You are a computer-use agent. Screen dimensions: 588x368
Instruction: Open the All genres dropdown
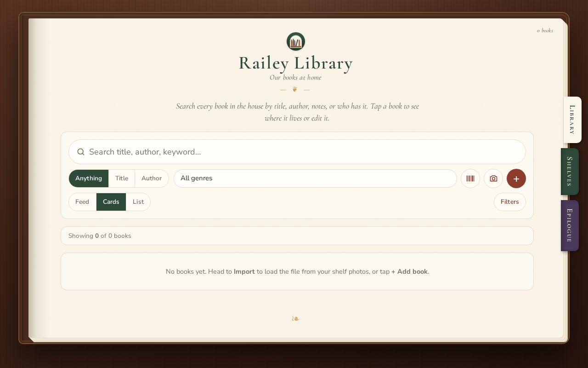point(315,178)
